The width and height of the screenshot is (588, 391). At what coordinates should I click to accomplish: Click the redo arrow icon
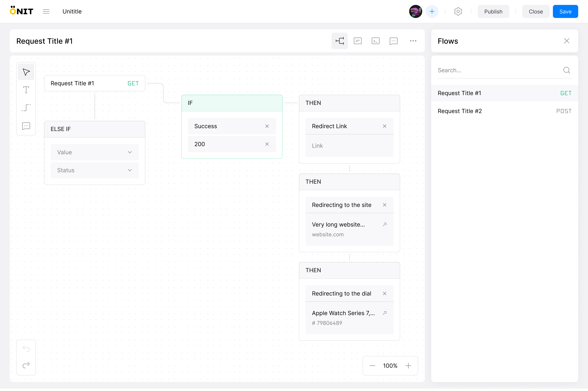[26, 365]
